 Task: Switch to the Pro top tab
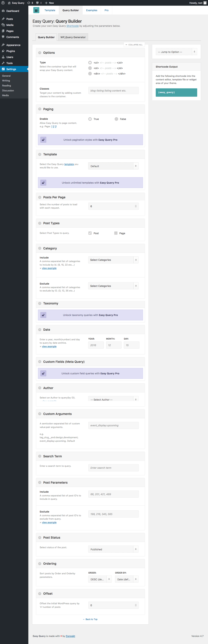point(106,10)
